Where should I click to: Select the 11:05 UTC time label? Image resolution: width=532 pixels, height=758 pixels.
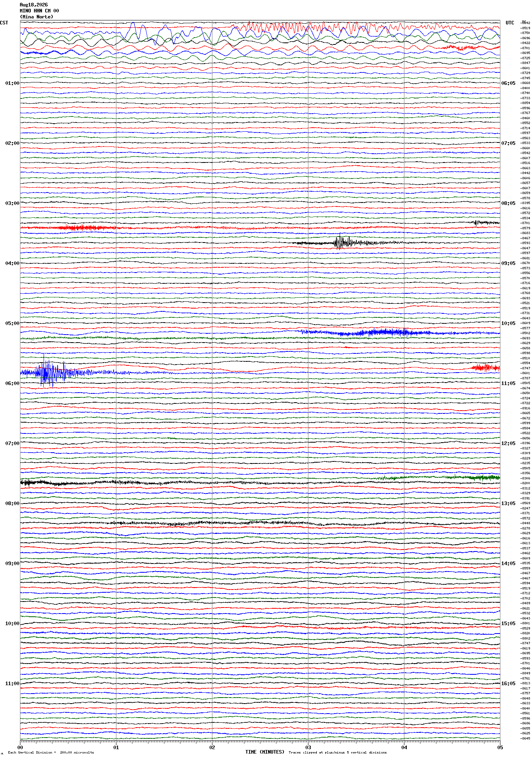click(508, 383)
